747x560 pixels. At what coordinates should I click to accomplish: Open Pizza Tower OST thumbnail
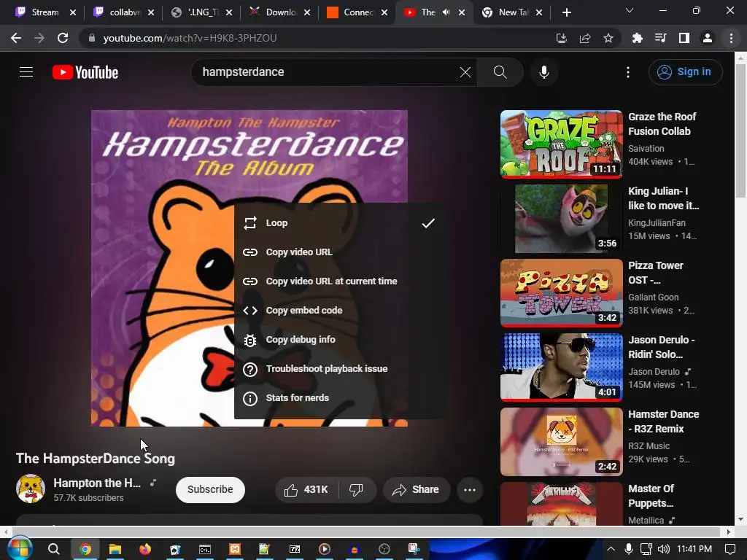click(x=561, y=292)
